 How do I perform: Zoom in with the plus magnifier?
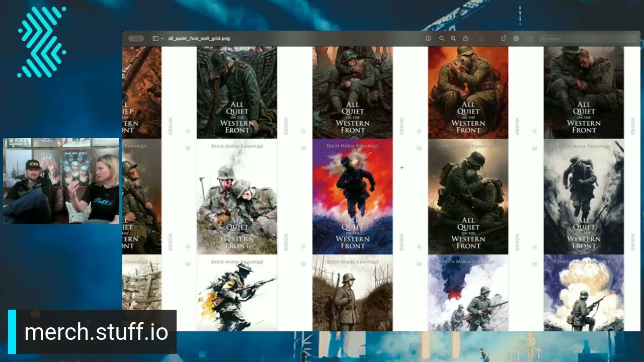(453, 38)
